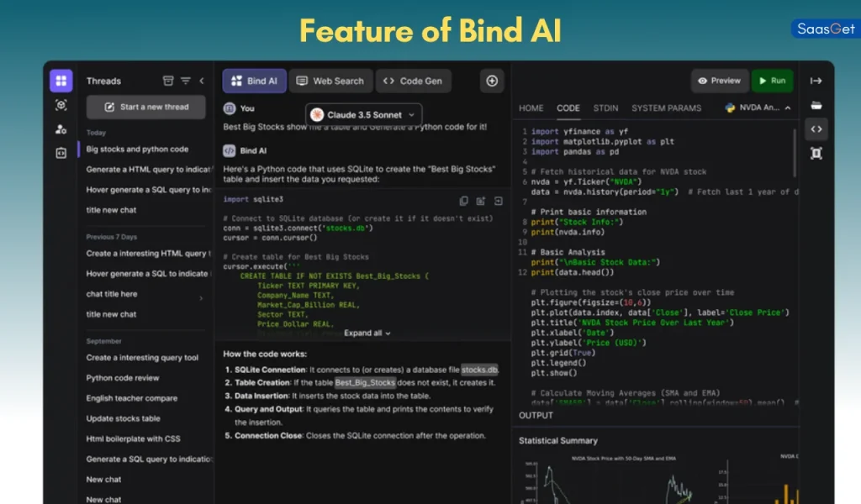Click the Bind AI response avatar icon

coord(230,150)
